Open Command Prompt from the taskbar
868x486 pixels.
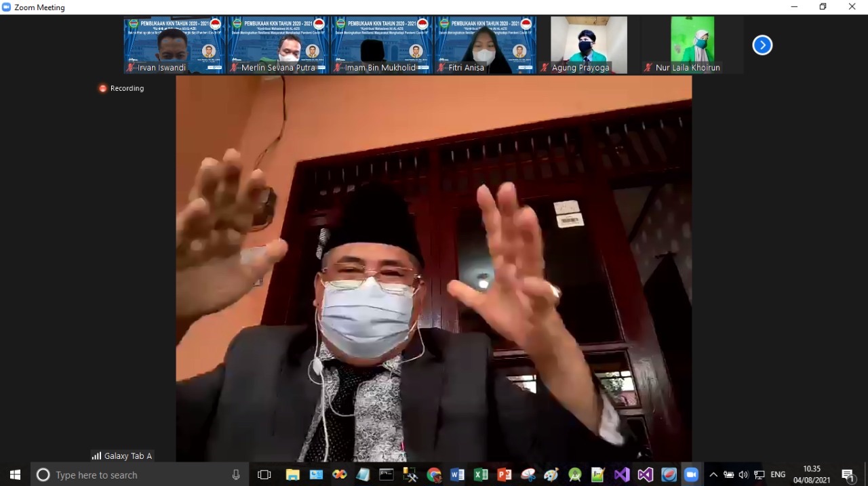[x=387, y=474]
